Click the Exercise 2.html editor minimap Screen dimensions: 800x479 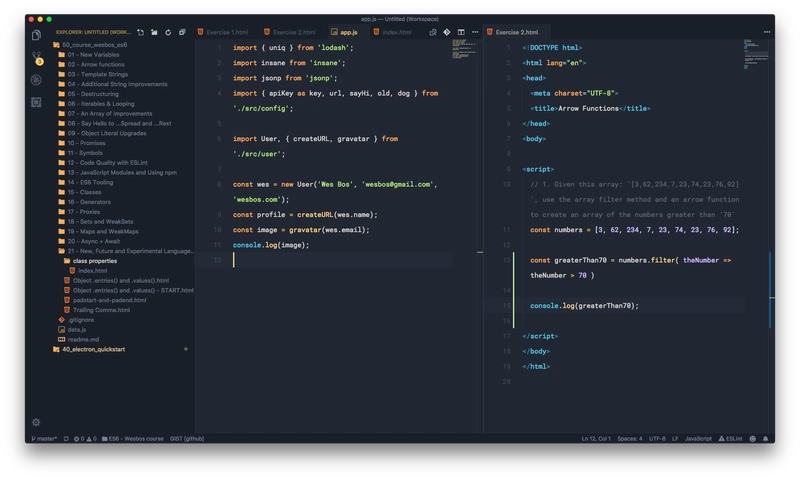tap(756, 54)
